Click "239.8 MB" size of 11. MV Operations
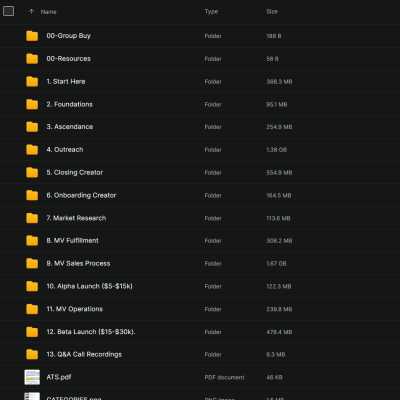Image resolution: width=400 pixels, height=400 pixels. [x=279, y=309]
